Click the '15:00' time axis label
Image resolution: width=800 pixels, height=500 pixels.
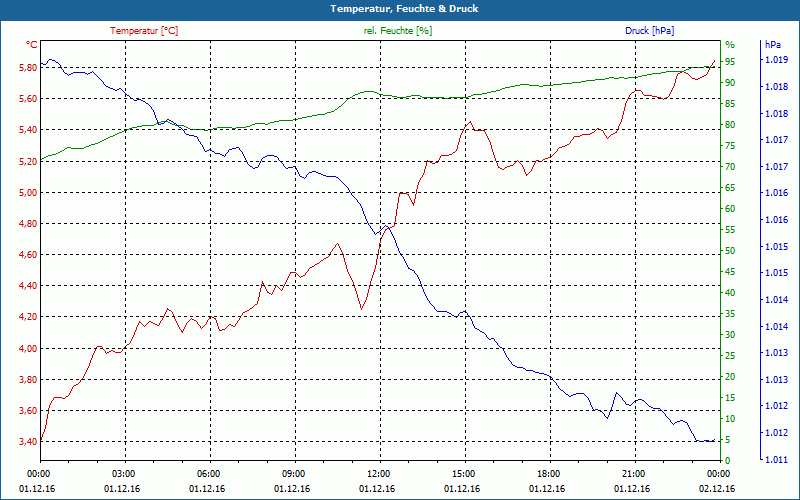click(x=465, y=473)
